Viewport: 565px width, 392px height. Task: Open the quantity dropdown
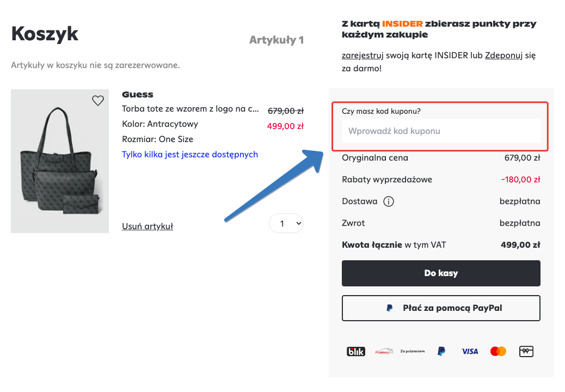286,223
